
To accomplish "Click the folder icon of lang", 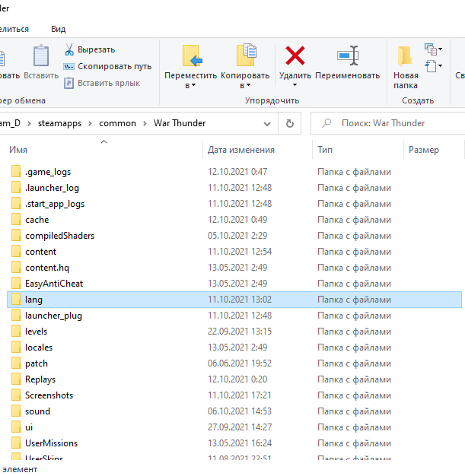I will click(x=17, y=300).
